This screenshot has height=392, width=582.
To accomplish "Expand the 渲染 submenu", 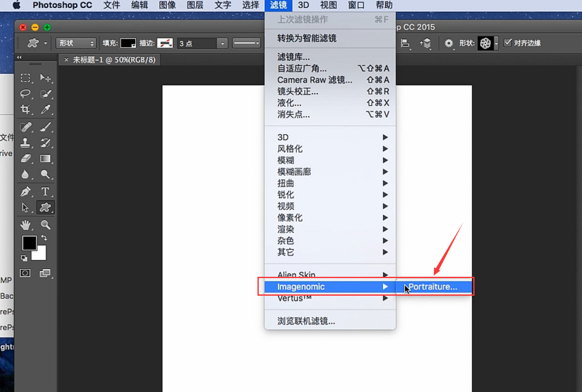I will (330, 229).
